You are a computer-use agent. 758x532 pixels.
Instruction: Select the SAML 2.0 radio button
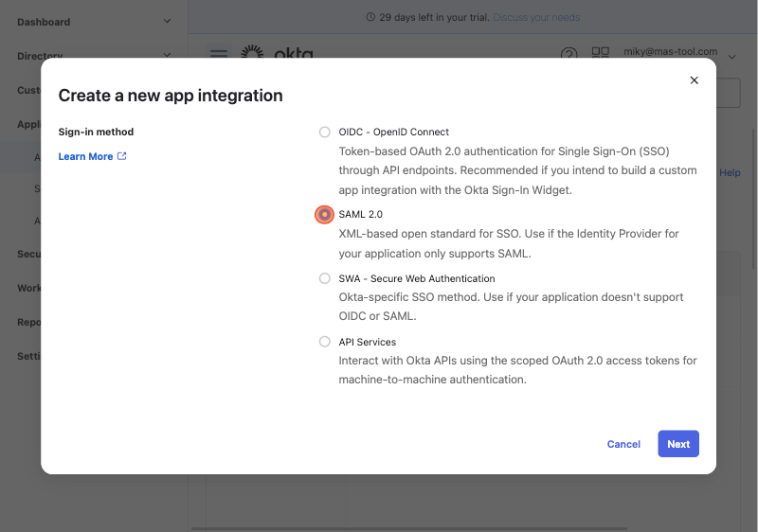coord(324,214)
